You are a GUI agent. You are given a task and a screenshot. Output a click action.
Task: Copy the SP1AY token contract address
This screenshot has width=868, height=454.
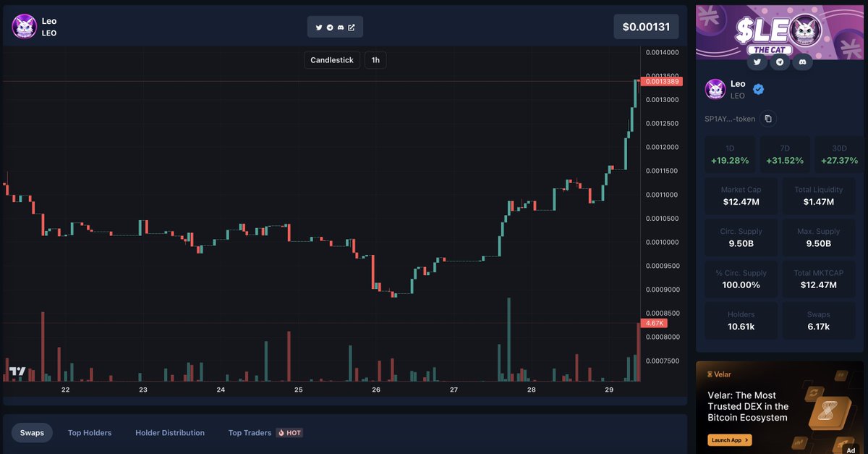click(768, 119)
